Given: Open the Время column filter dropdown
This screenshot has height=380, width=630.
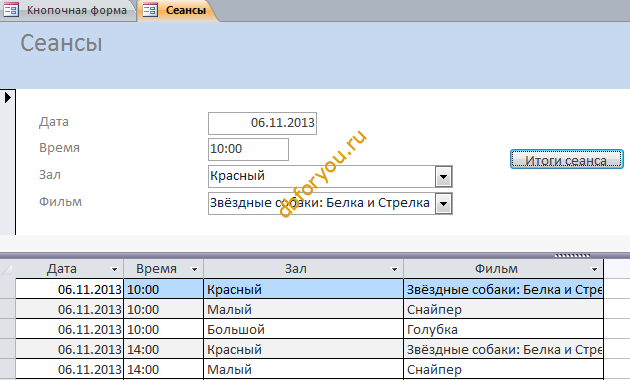Looking at the screenshot, I should point(194,270).
